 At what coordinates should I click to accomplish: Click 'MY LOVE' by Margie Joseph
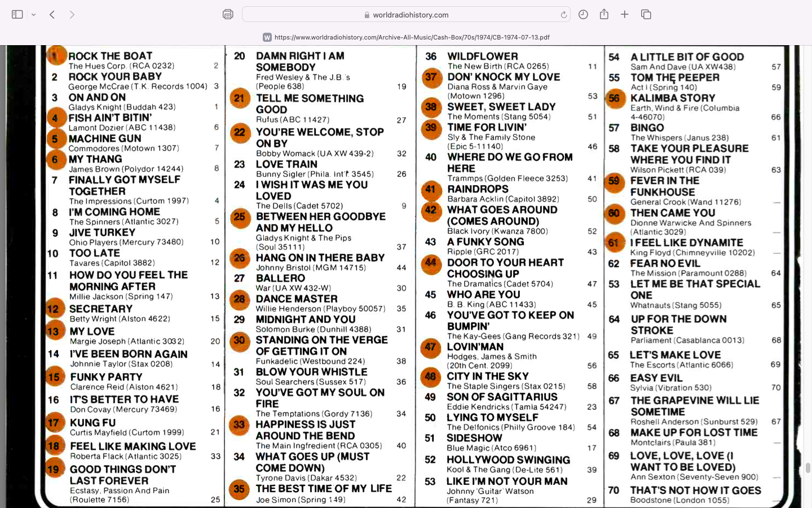92,331
